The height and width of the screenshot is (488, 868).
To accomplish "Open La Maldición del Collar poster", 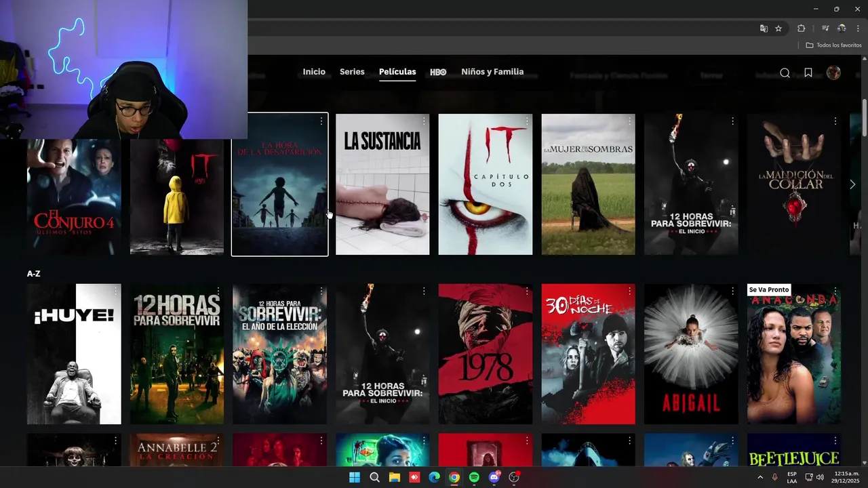I will pyautogui.click(x=794, y=184).
